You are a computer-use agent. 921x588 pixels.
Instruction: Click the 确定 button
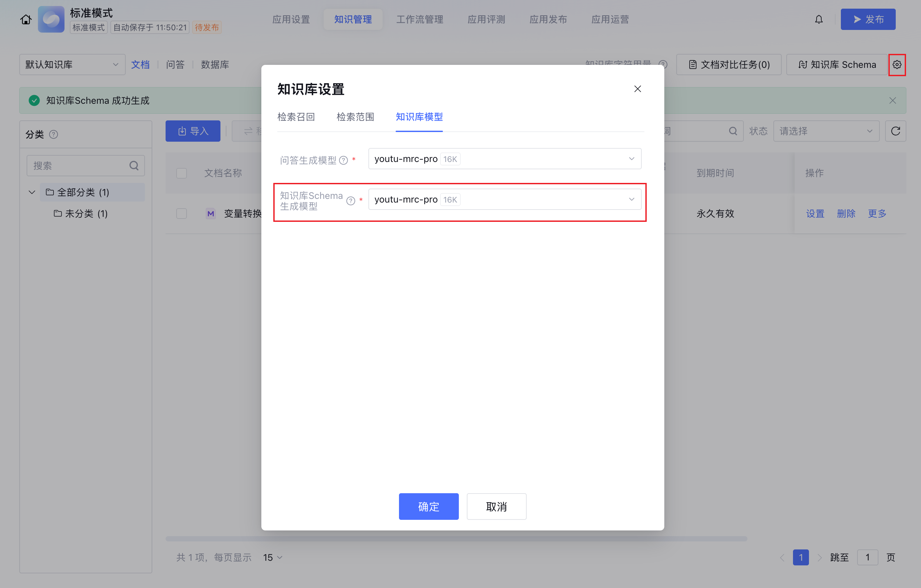click(x=428, y=507)
